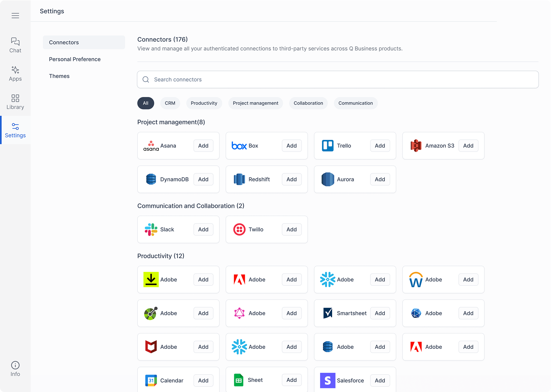Add the Aurora connector
This screenshot has height=392, width=551.
point(380,179)
